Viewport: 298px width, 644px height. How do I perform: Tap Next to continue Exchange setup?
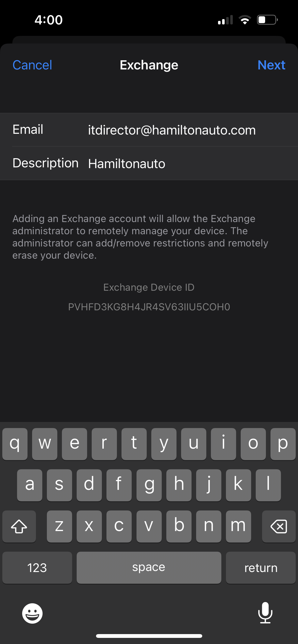(271, 65)
